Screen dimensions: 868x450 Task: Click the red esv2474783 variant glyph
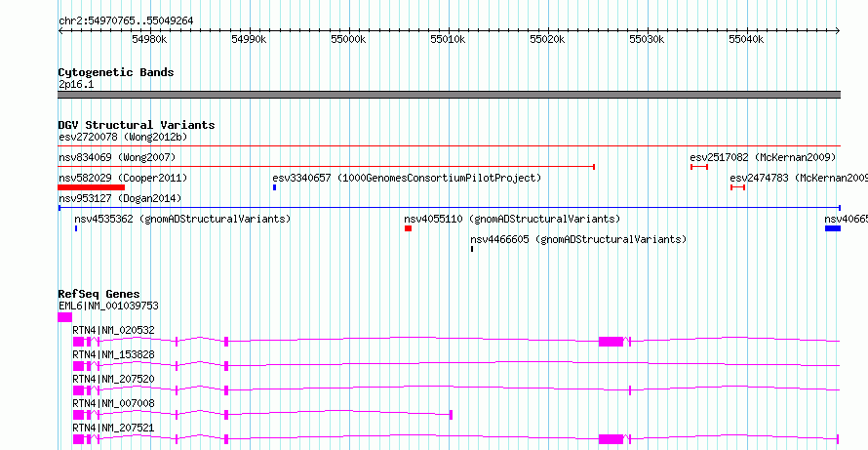[x=738, y=187]
